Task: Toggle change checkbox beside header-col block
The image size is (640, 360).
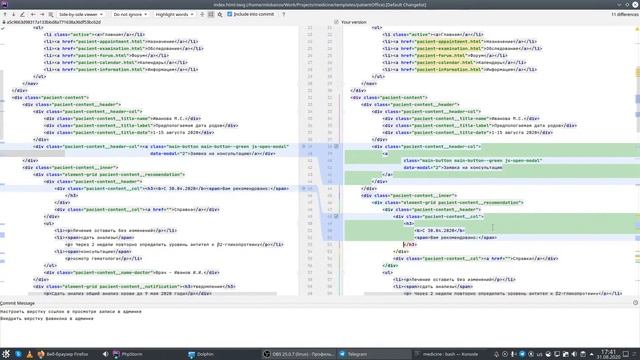Action: pyautogui.click(x=336, y=146)
